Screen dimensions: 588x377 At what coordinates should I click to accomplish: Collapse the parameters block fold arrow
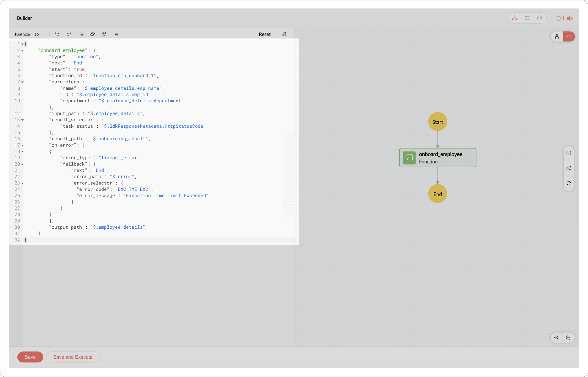[x=23, y=82]
